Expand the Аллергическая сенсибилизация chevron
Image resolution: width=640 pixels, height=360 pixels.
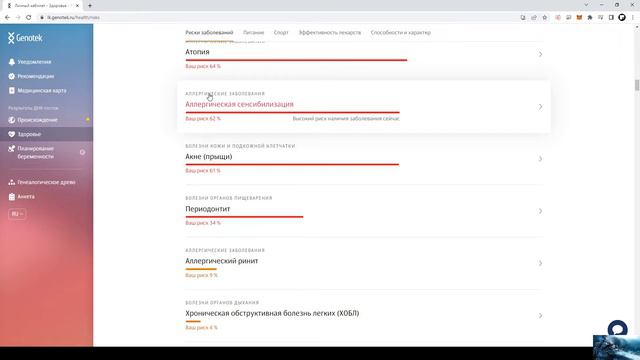pyautogui.click(x=540, y=107)
